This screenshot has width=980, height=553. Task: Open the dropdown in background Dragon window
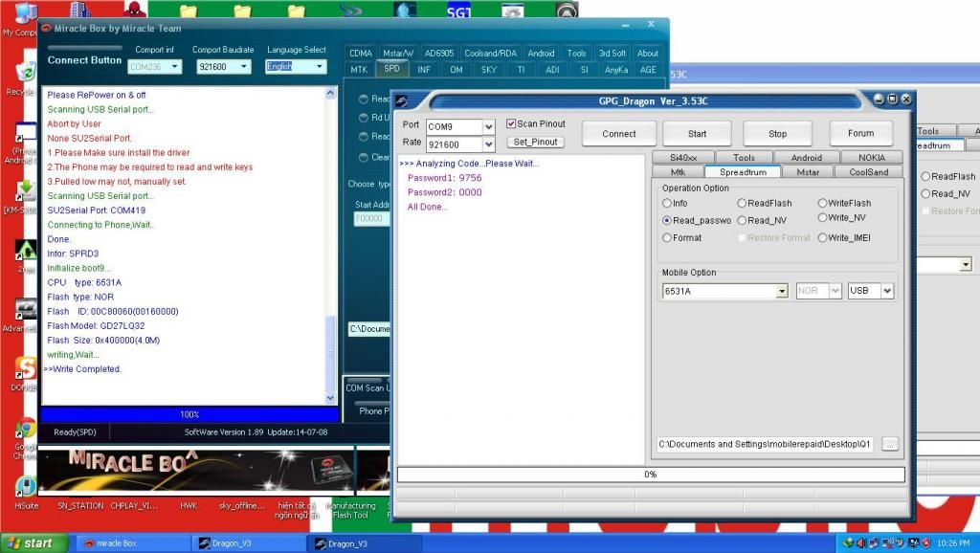tap(966, 264)
